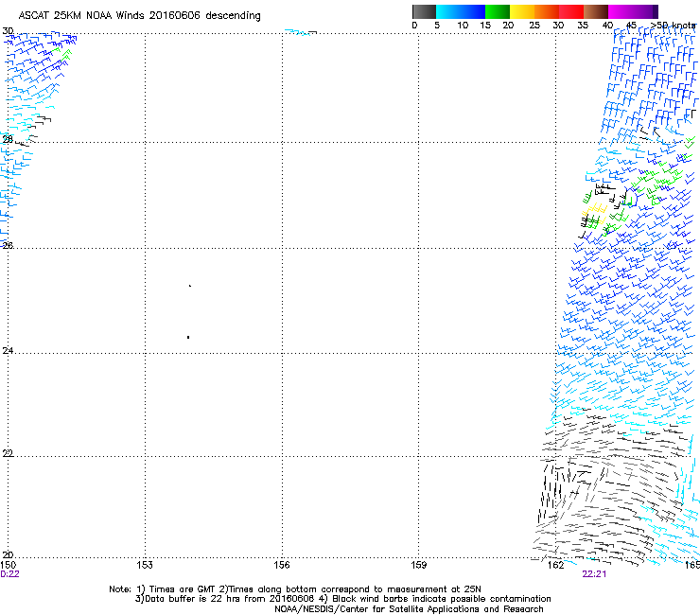Click the 153 longitude axis label

(145, 565)
